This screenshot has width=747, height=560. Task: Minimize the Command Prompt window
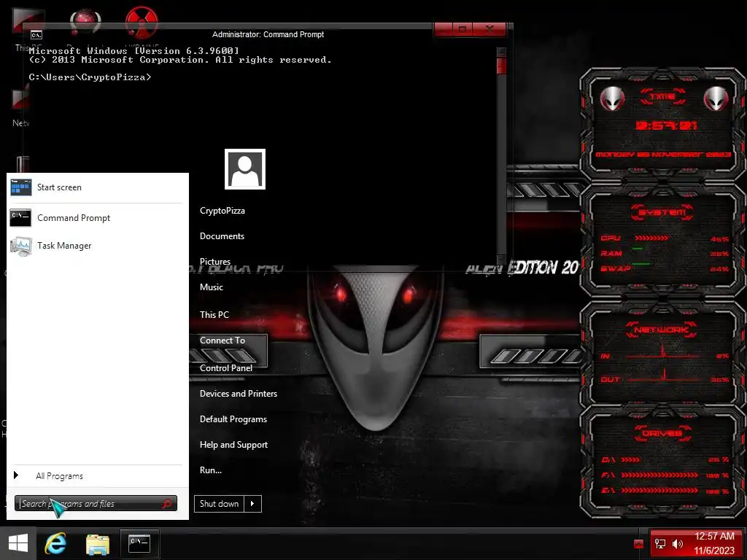[x=443, y=29]
